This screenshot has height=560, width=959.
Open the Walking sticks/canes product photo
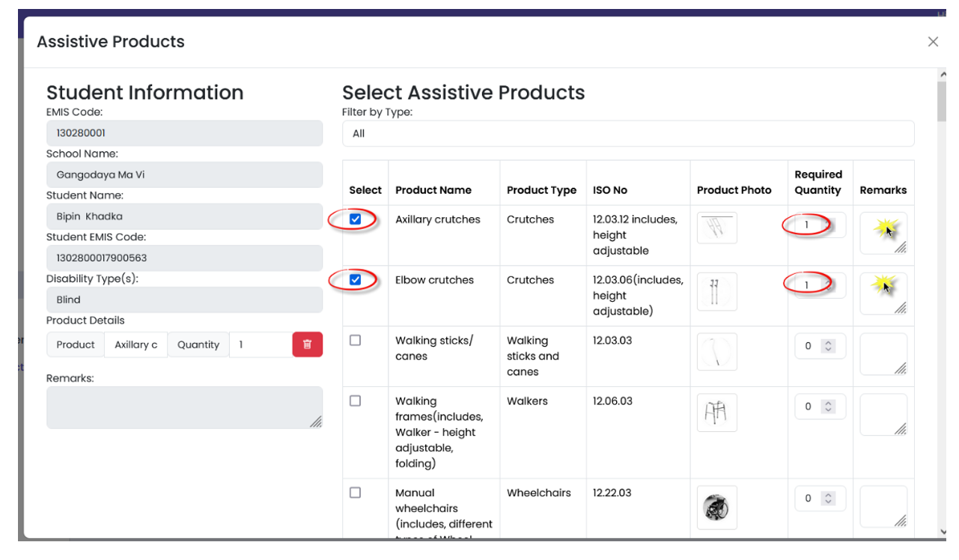click(716, 352)
